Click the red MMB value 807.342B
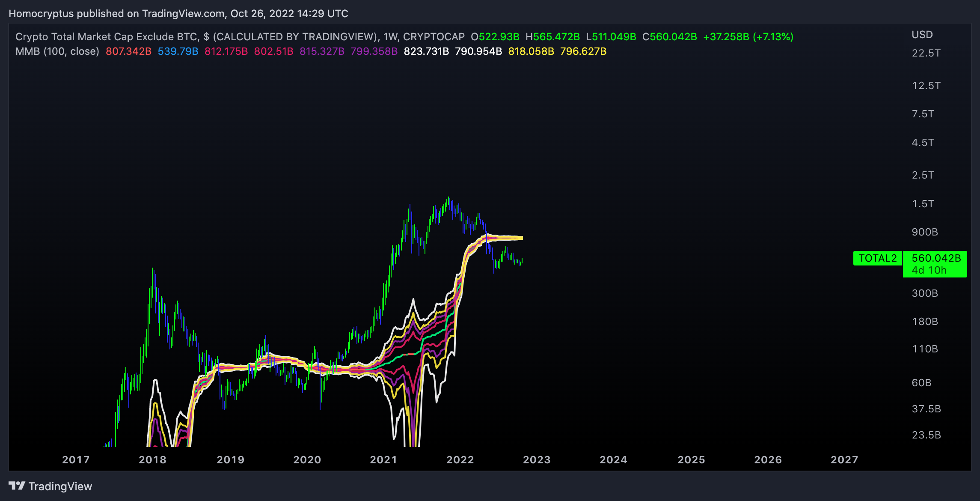 [129, 51]
